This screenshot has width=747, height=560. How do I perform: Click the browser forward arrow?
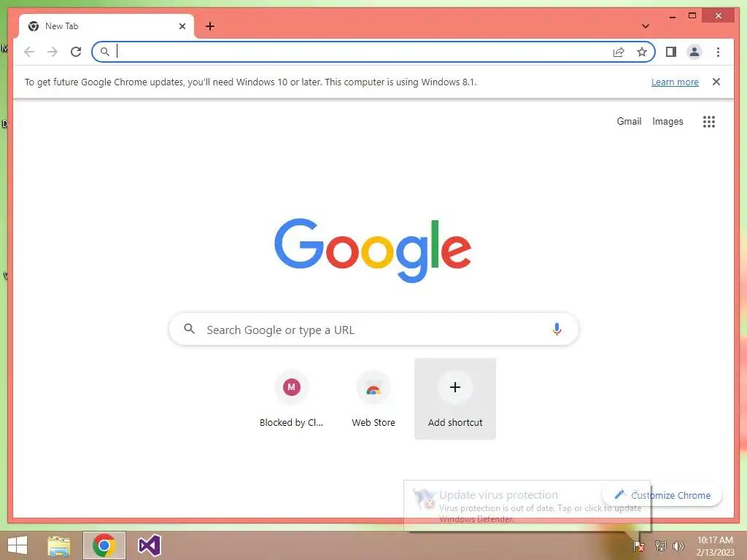53,52
